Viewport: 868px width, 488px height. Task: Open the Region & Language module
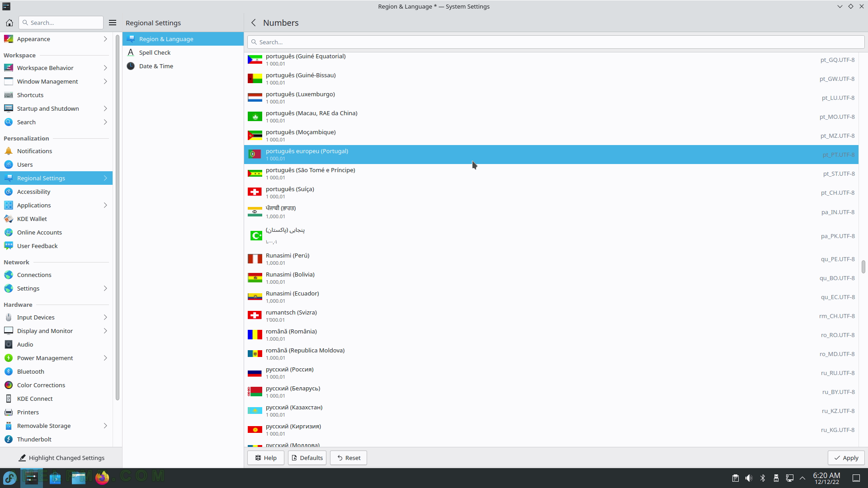[183, 39]
